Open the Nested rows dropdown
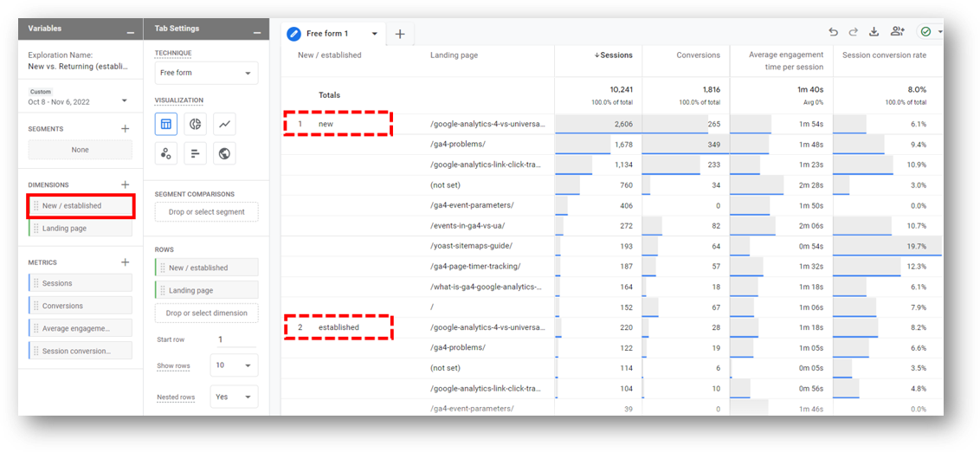Screen dimensions: 980x452 (235, 397)
